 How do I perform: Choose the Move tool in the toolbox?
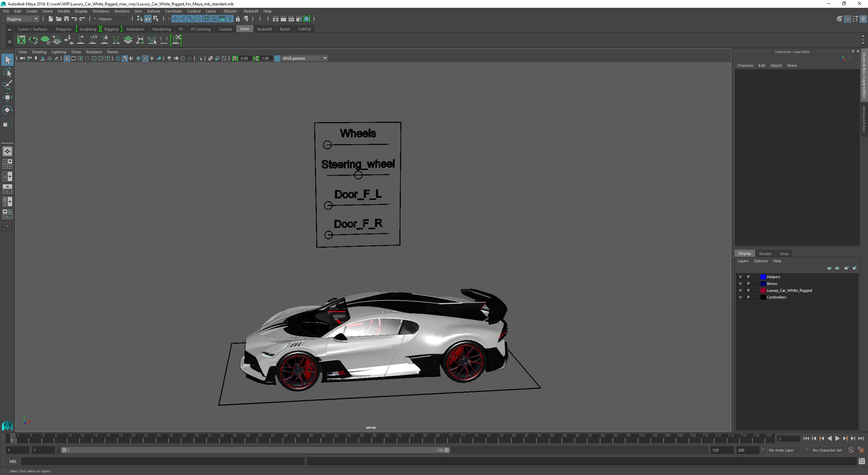pyautogui.click(x=7, y=97)
